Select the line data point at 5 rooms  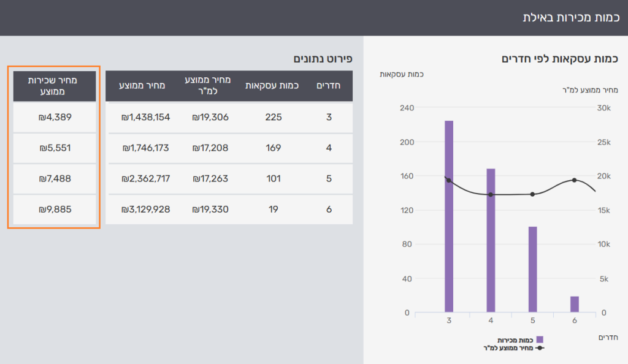(532, 194)
